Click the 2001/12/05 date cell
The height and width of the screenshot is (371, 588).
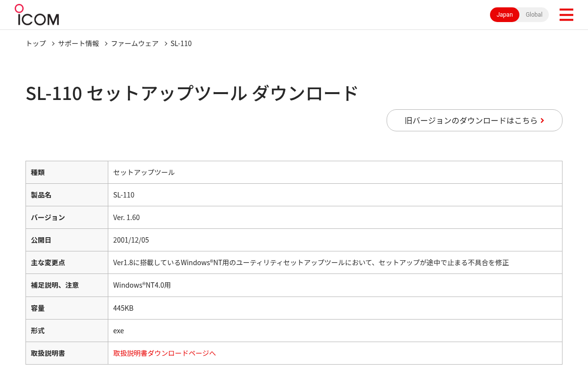click(335, 240)
